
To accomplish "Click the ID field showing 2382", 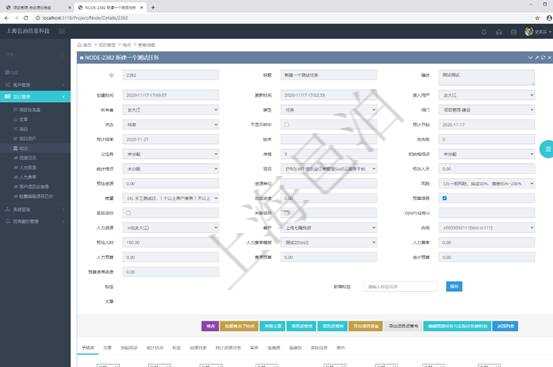I will click(x=171, y=75).
